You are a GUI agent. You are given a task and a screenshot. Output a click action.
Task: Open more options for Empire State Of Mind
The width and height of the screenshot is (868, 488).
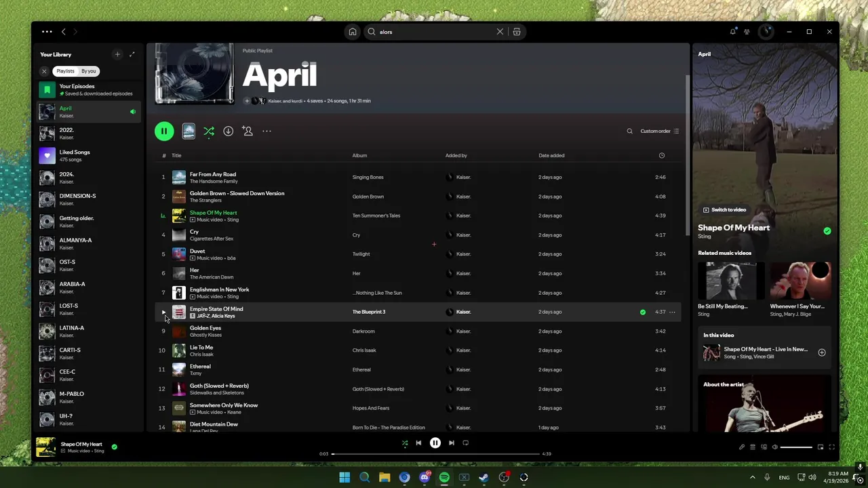[673, 312]
